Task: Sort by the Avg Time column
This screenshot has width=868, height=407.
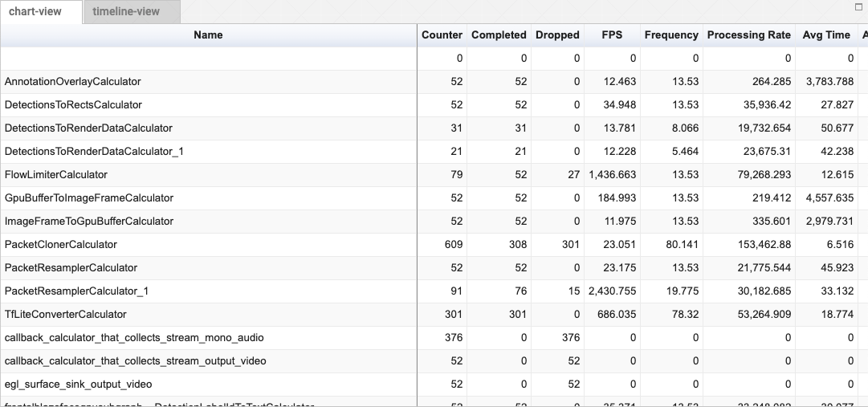Action: point(825,35)
